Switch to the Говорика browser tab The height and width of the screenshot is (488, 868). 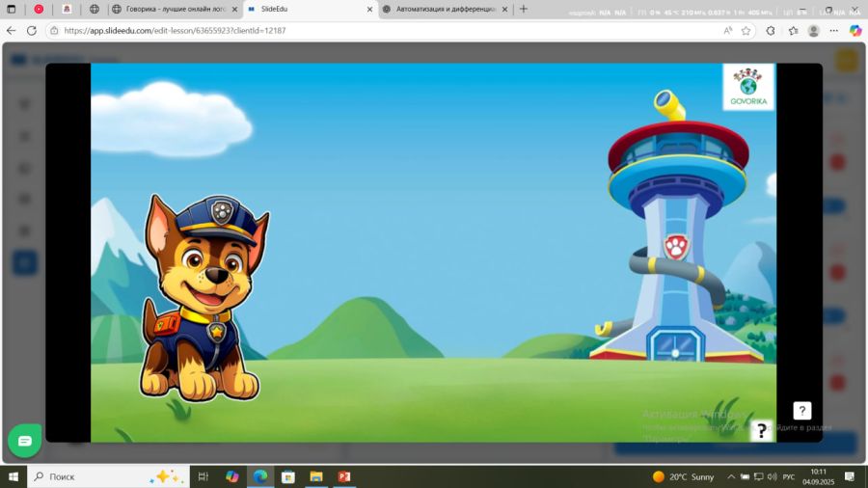tap(175, 9)
